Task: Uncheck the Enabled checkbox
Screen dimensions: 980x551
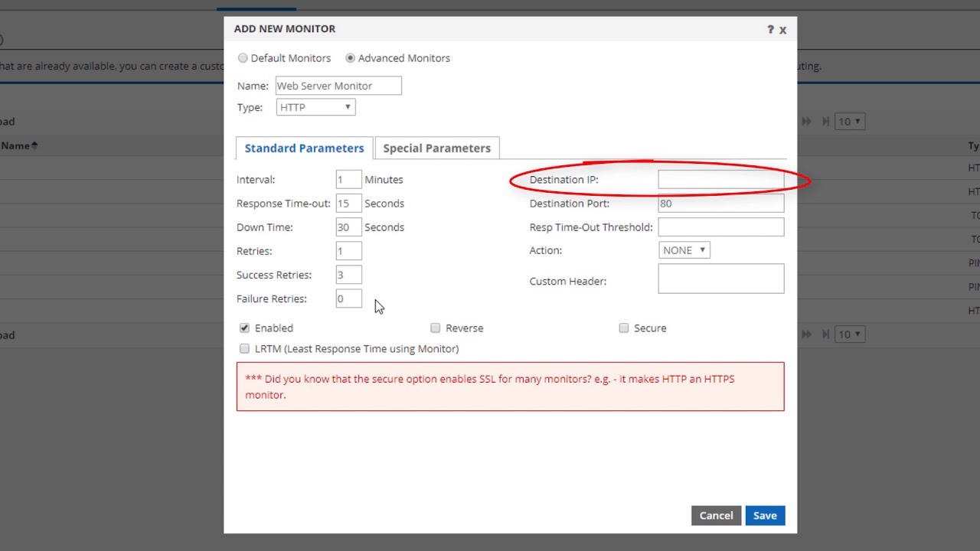Action: click(244, 328)
